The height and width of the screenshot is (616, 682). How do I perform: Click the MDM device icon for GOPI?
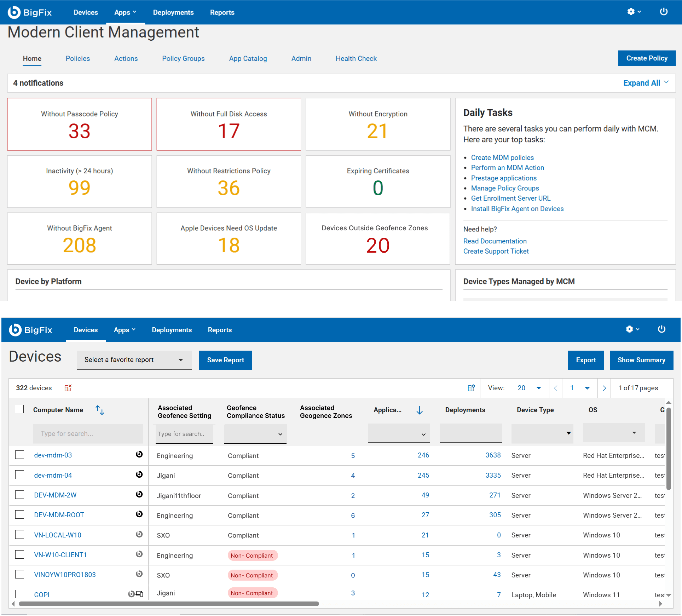(x=140, y=594)
